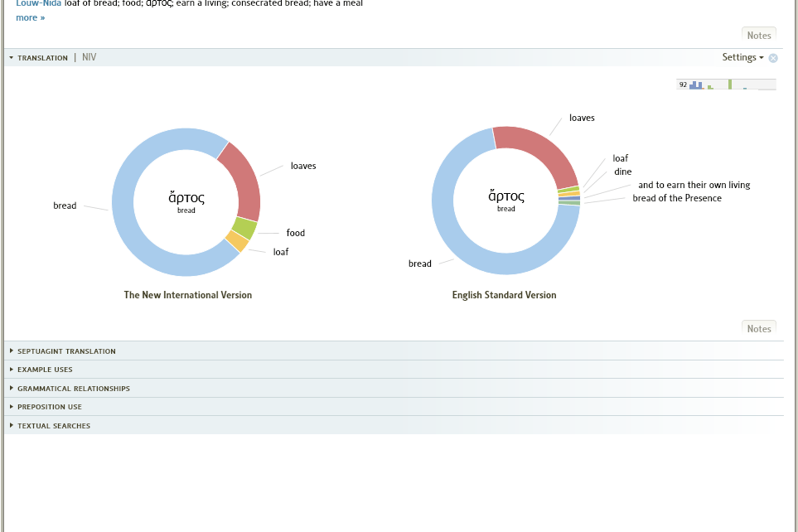Close the Translation section using the X icon
This screenshot has height=532, width=798.
(x=772, y=58)
